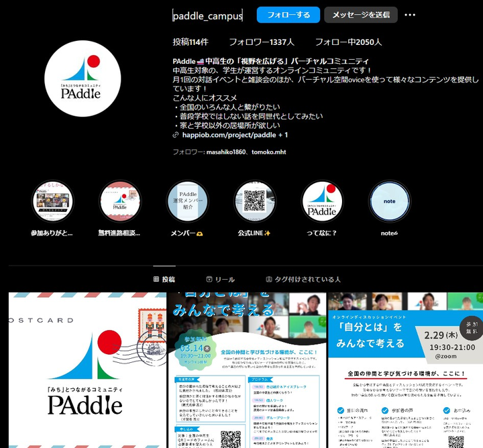Click the bio headline 中高生の「視野を広げる」バーチャルコミュニティ

(287, 61)
